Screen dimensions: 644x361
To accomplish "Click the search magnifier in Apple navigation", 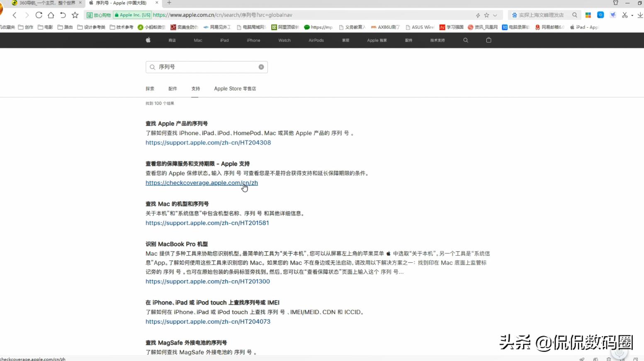I will click(x=466, y=40).
